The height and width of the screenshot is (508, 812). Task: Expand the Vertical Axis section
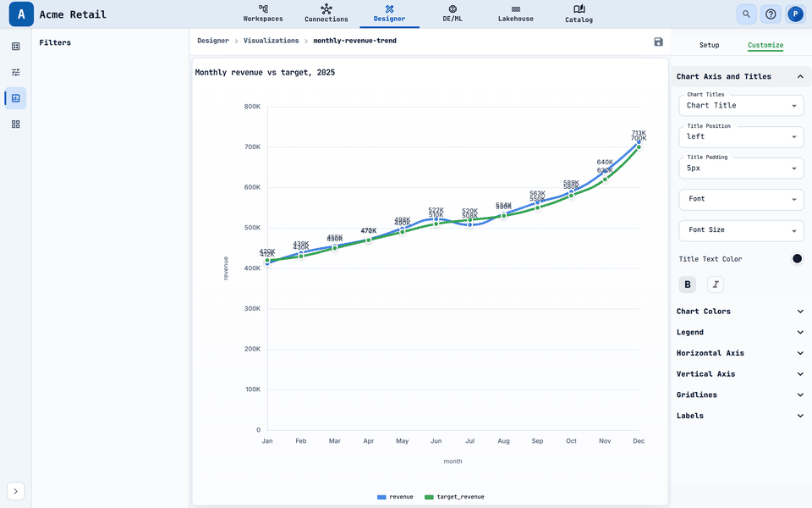741,373
